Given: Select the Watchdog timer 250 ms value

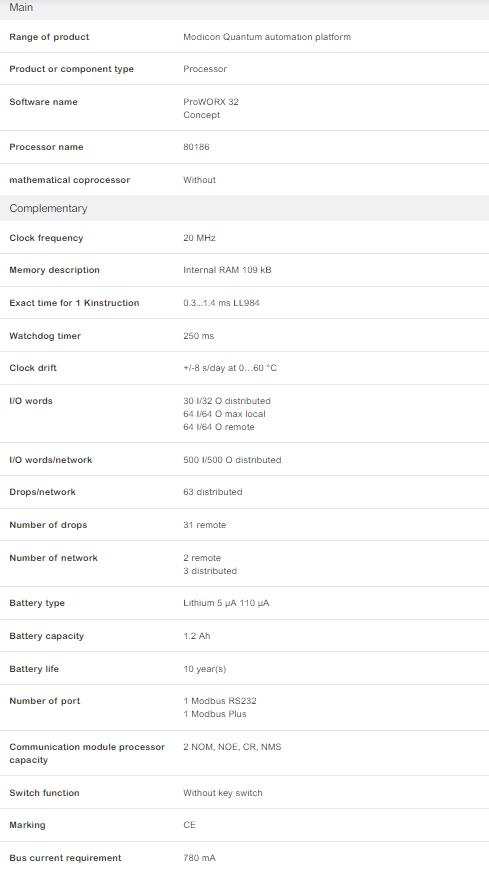Looking at the screenshot, I should click(x=199, y=336).
